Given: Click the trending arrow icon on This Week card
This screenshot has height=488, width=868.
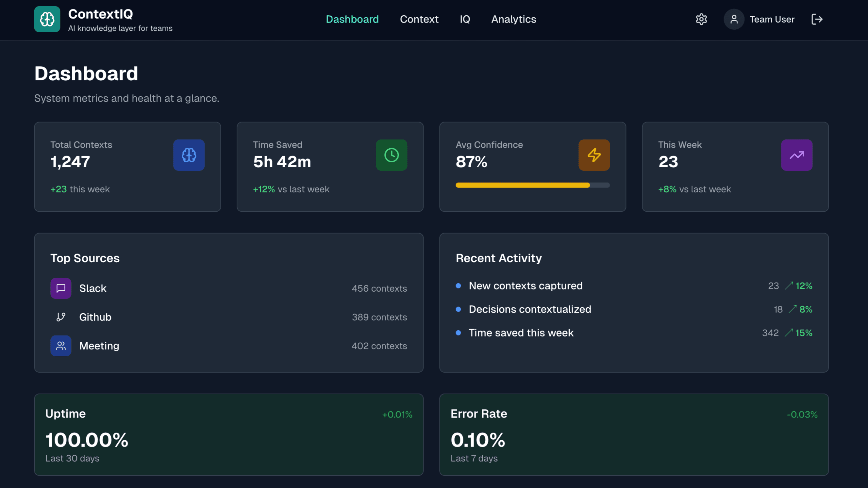Looking at the screenshot, I should [x=796, y=155].
